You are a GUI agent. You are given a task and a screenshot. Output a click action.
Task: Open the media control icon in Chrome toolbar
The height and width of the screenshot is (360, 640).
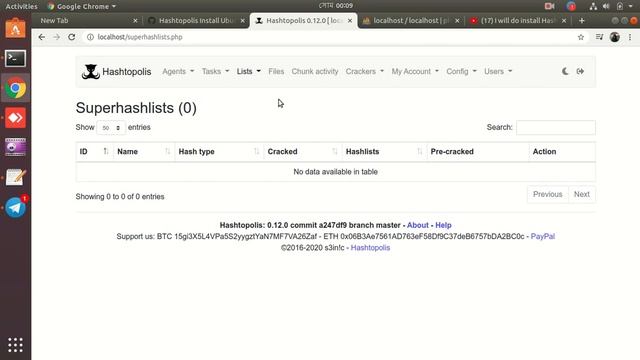(x=599, y=37)
